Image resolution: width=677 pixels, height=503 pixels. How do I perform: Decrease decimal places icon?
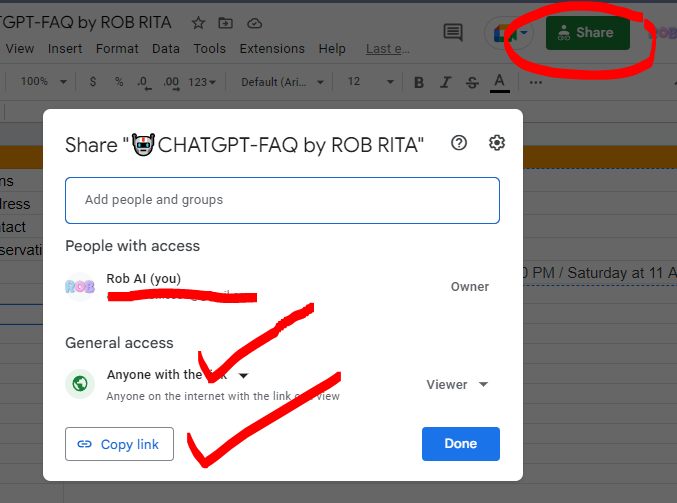click(x=145, y=82)
